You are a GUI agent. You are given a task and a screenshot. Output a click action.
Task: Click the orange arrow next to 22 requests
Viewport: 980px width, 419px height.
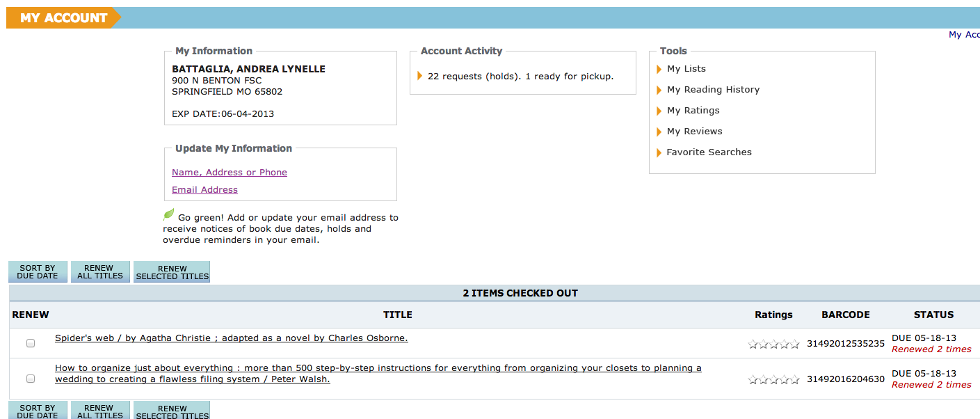(419, 76)
